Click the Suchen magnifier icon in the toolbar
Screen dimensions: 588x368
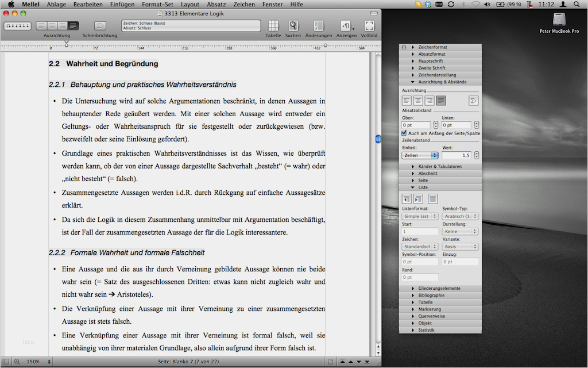coord(293,25)
